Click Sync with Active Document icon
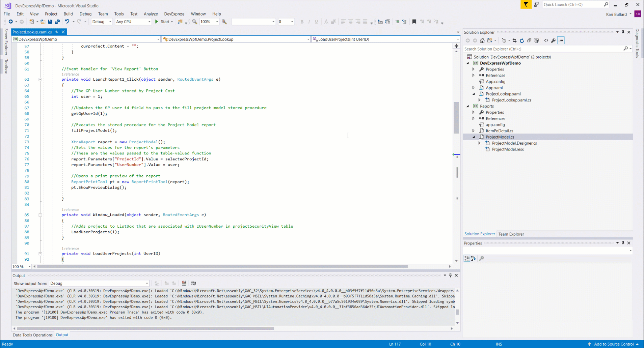The image size is (644, 348). pos(514,40)
